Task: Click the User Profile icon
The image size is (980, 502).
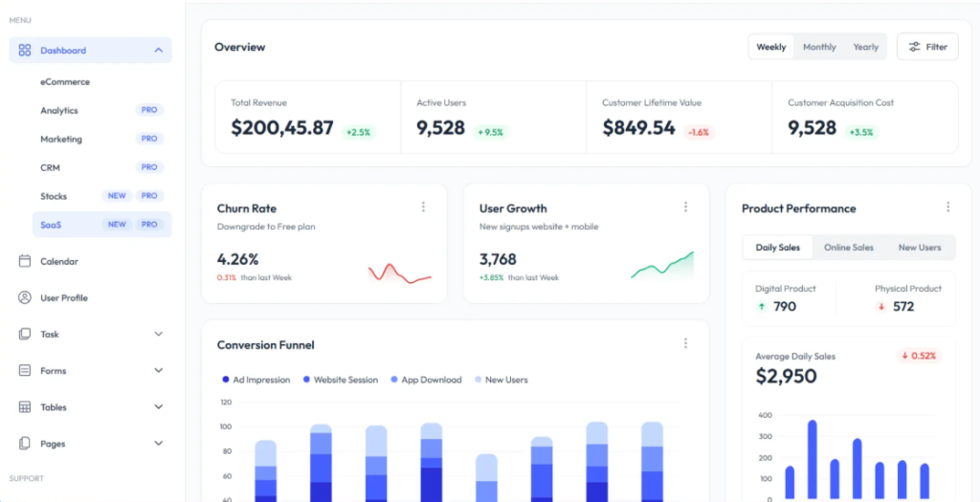Action: (x=24, y=297)
